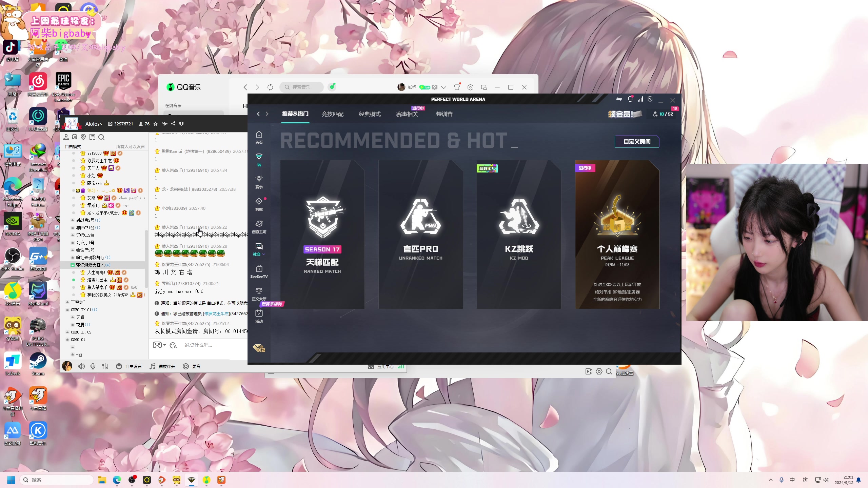Open the 数据 data icon in sidebar
Viewport: 868px width, 488px height.
pos(259,204)
